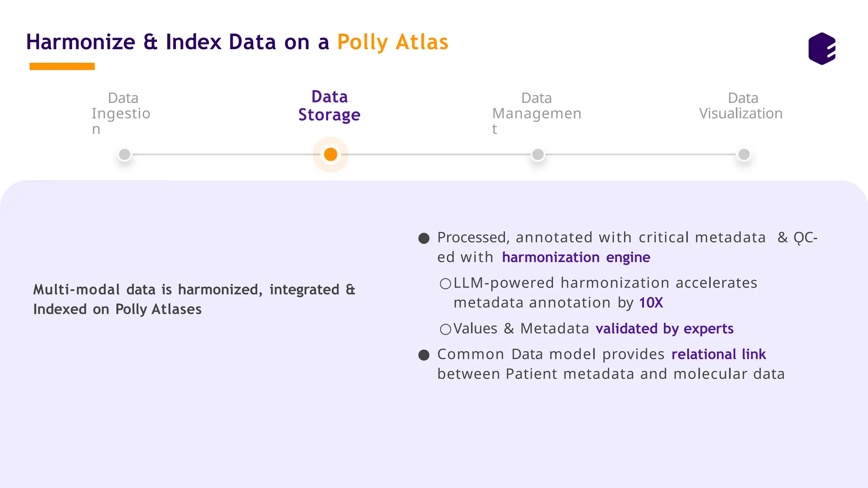Click the purple hexagon logo icon
The width and height of the screenshot is (868, 488).
[x=822, y=49]
